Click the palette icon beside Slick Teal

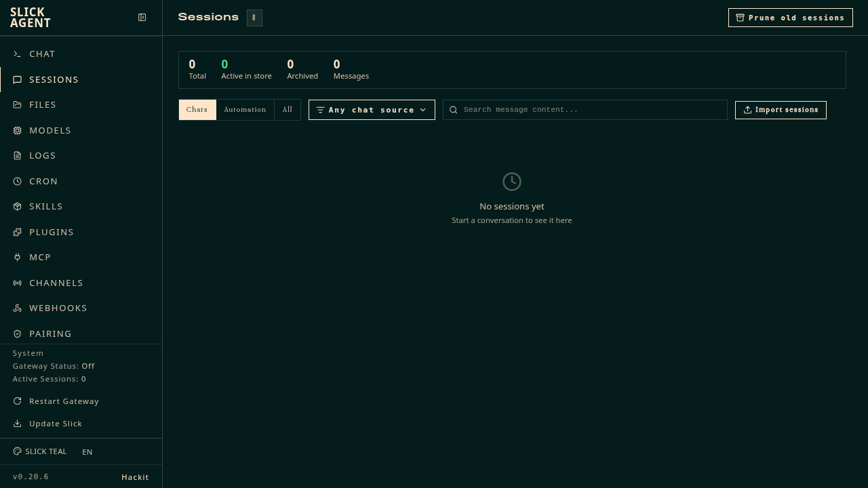[x=18, y=451]
